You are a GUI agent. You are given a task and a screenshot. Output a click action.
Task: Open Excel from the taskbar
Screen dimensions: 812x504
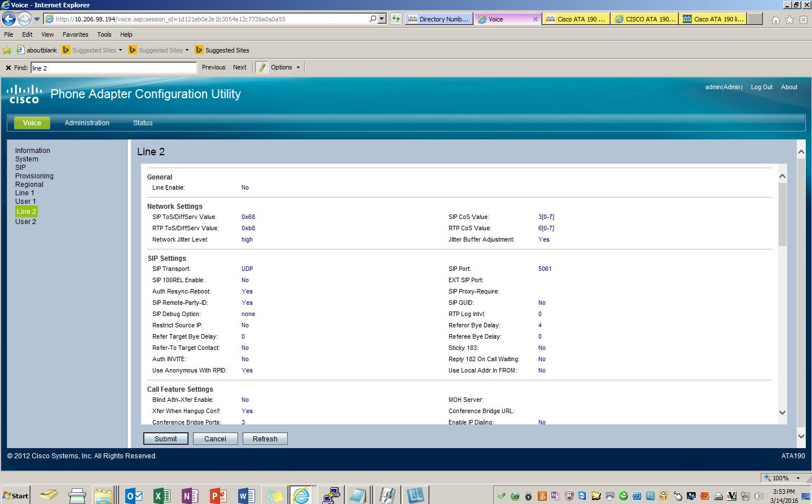tap(162, 496)
